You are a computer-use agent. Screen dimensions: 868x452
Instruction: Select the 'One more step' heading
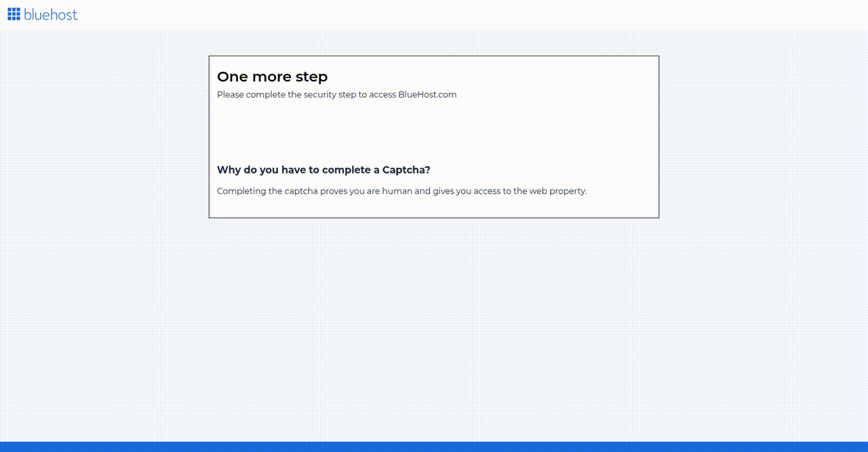pyautogui.click(x=272, y=77)
